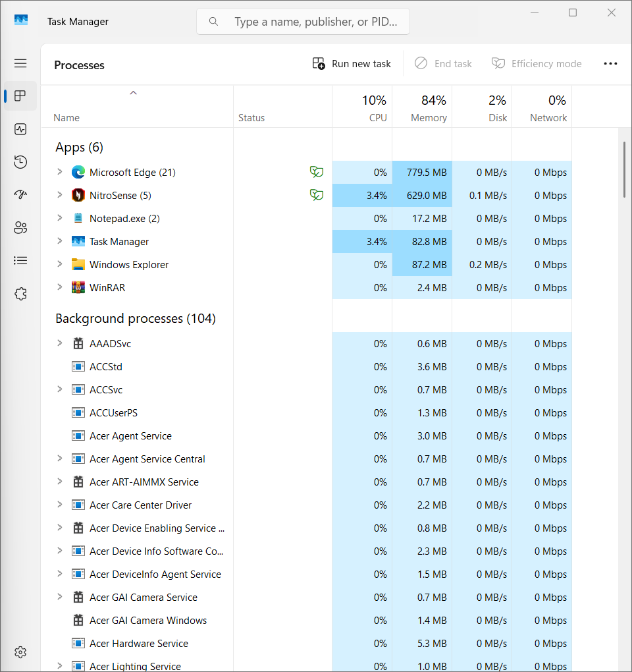Click the efficiency leaf icon for Microsoft Edge
The height and width of the screenshot is (672, 632).
point(317,172)
